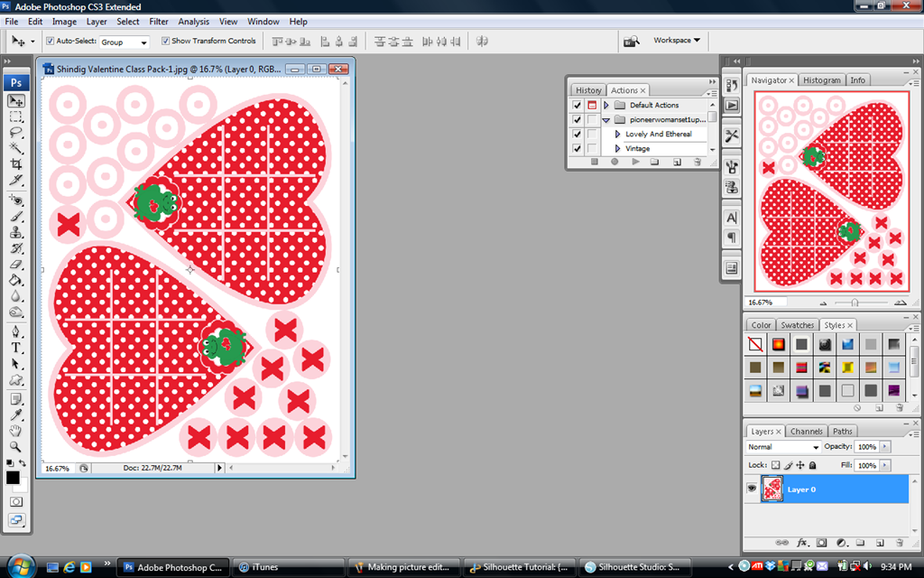This screenshot has width=924, height=578.
Task: Select the Eraser tool
Action: (x=16, y=265)
